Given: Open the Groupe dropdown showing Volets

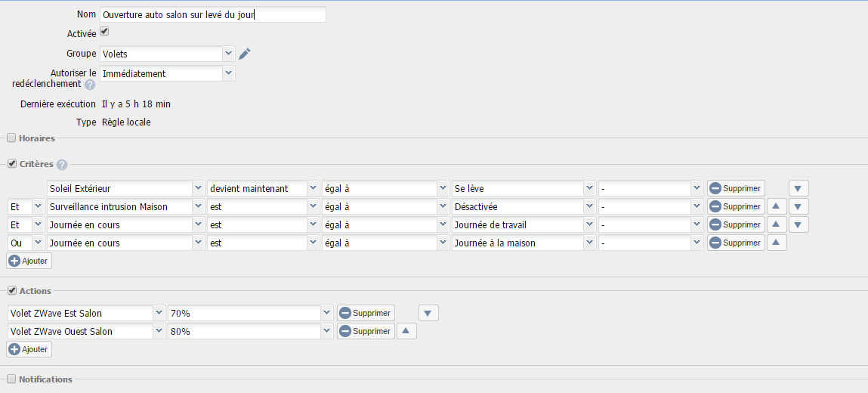Looking at the screenshot, I should (229, 54).
